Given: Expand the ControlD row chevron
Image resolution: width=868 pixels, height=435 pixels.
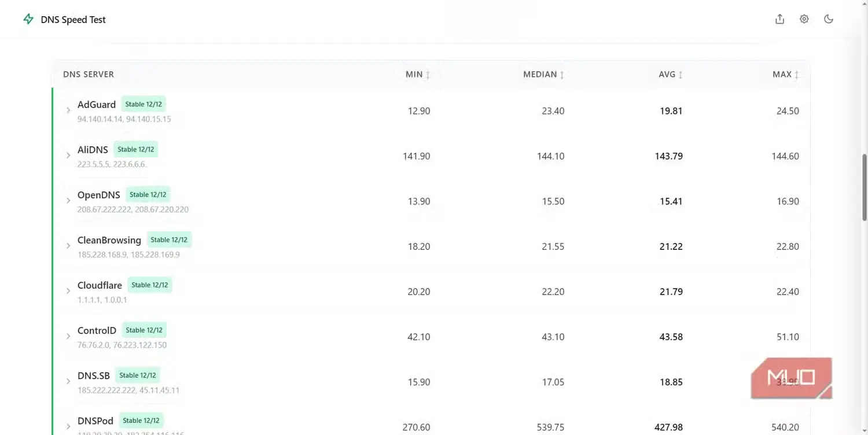Looking at the screenshot, I should click(68, 336).
